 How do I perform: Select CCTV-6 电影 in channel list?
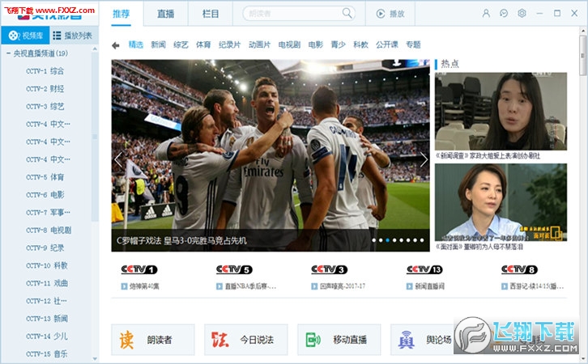pos(45,195)
